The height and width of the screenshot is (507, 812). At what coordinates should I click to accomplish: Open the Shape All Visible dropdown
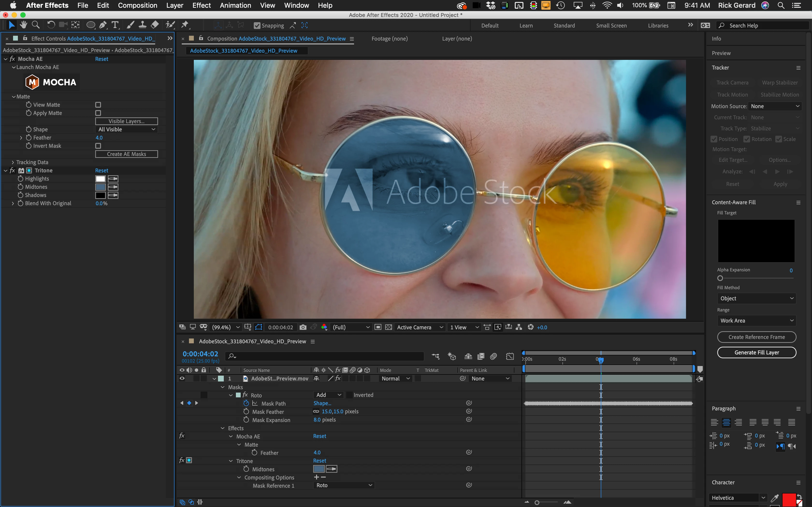coord(126,129)
